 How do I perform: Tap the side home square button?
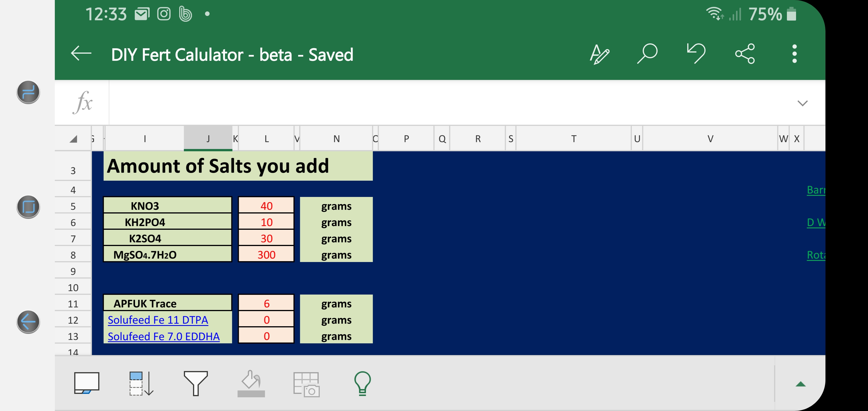click(x=28, y=207)
